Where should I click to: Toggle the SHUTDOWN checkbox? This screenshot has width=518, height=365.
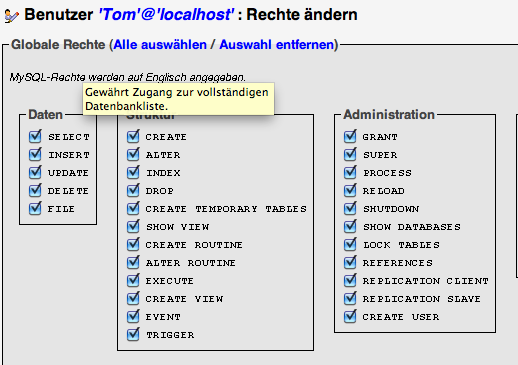click(x=350, y=208)
